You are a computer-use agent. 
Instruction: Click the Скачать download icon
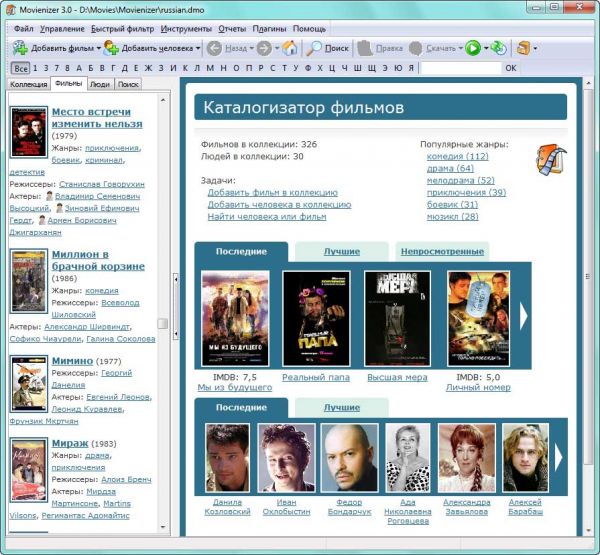(416, 48)
